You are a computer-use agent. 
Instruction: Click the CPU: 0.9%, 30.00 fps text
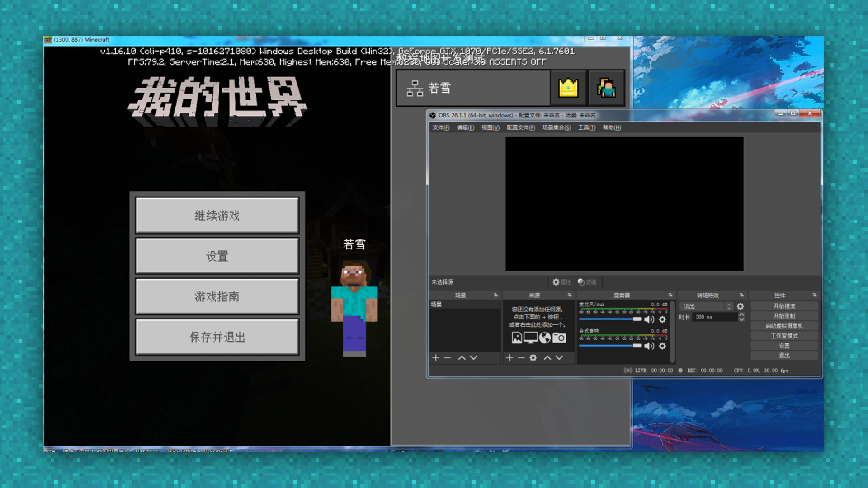point(761,371)
